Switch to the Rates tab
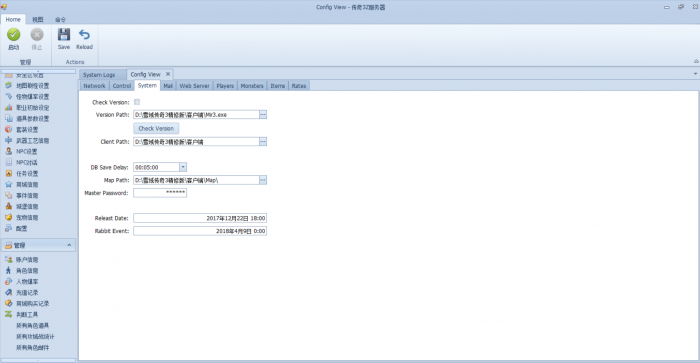The height and width of the screenshot is (363, 700). [x=299, y=86]
